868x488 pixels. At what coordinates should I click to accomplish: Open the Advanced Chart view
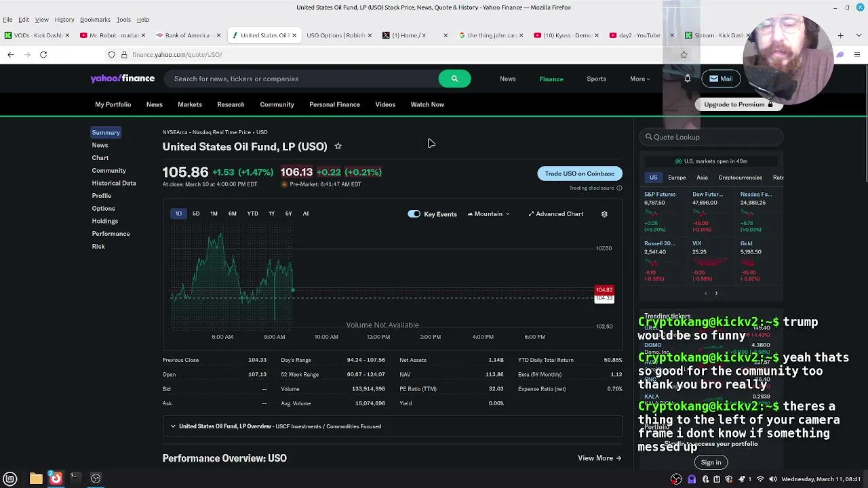pyautogui.click(x=555, y=214)
